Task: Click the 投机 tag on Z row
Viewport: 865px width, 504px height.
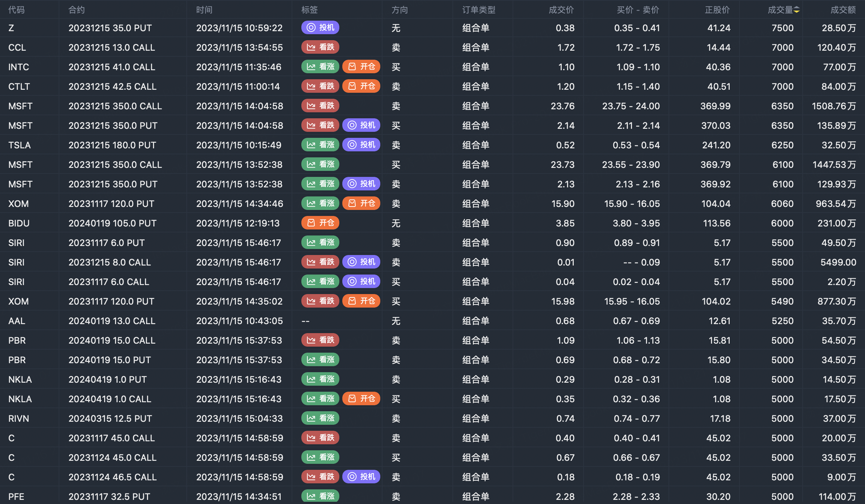Action: (320, 28)
